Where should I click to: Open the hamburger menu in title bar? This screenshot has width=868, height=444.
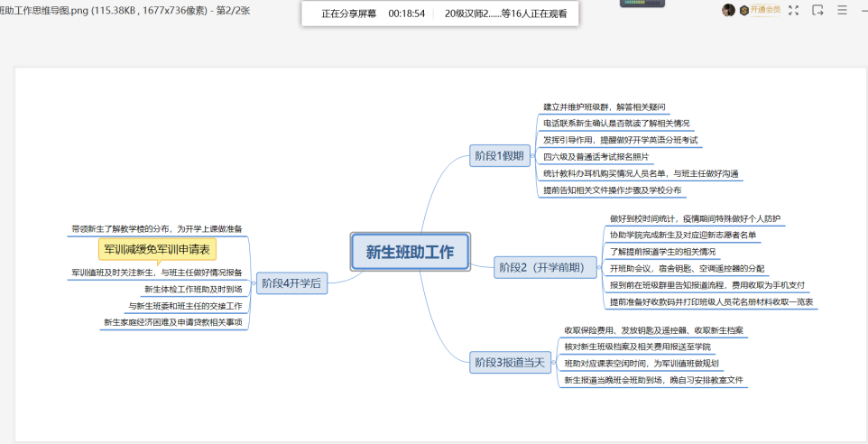(843, 10)
